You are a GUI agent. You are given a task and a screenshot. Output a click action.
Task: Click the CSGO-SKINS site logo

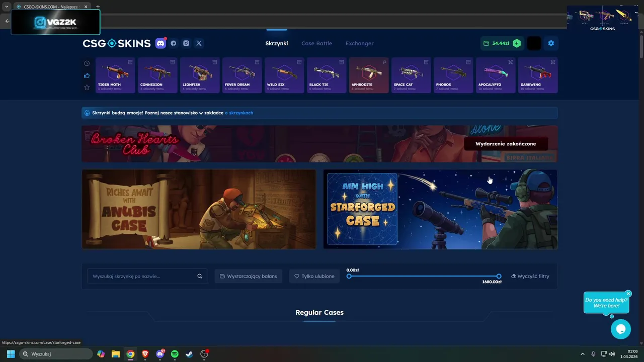click(x=117, y=43)
